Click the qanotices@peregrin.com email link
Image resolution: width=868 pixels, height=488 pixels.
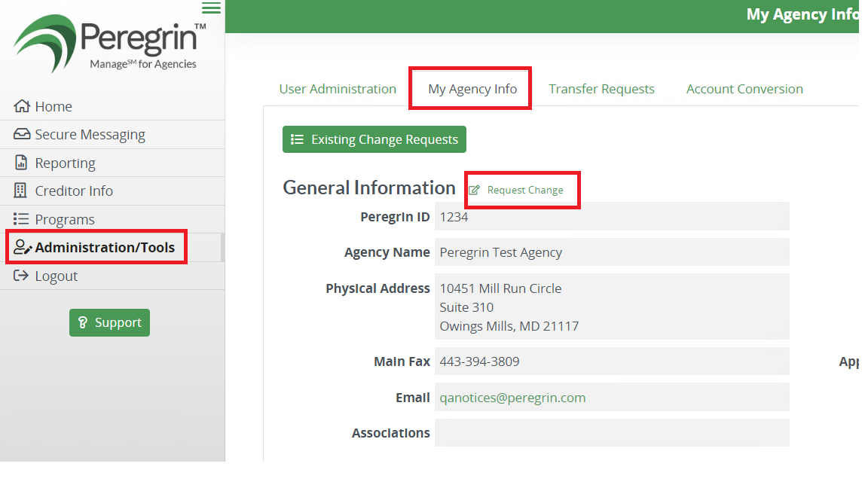coord(512,398)
